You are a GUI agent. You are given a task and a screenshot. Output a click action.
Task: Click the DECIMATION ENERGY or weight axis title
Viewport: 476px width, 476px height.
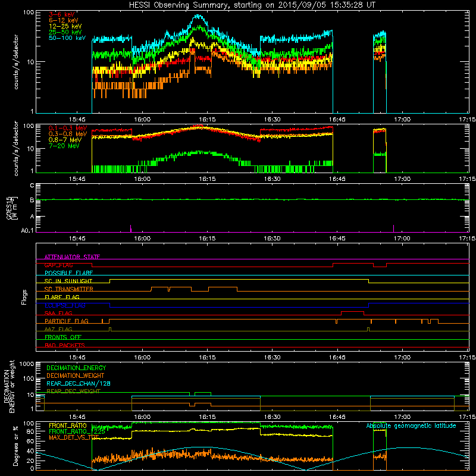click(9, 386)
